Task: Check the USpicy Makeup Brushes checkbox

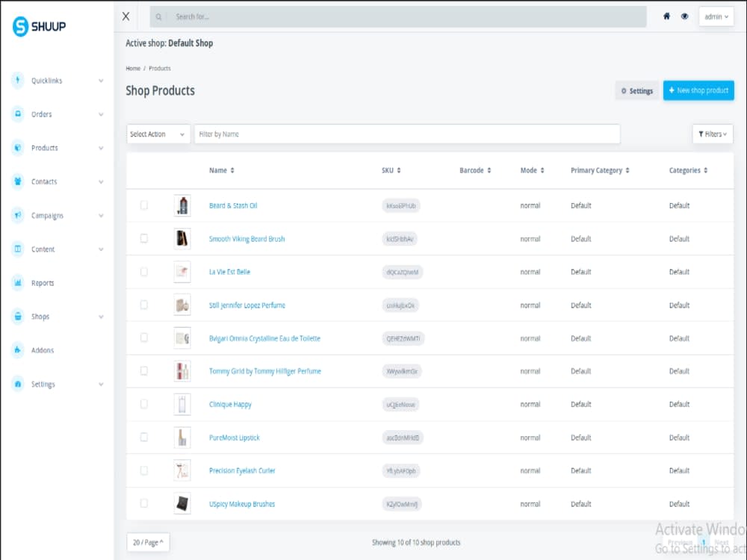Action: [x=144, y=503]
